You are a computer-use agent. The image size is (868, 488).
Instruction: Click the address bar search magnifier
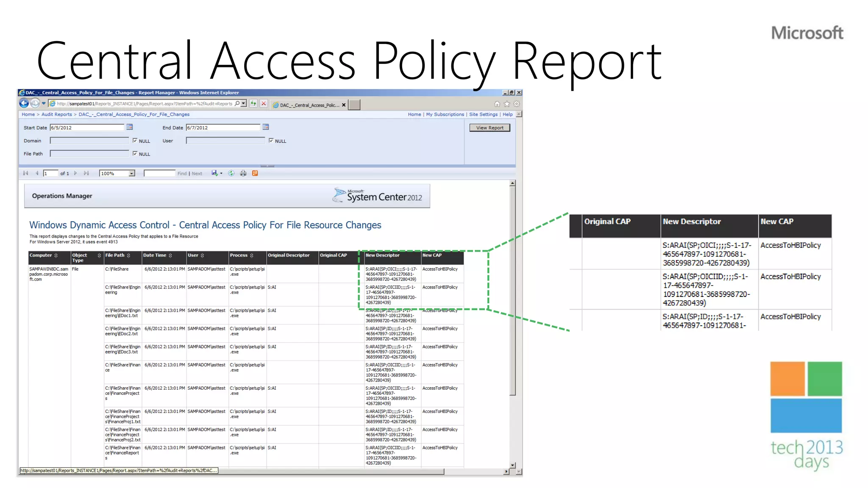[237, 103]
